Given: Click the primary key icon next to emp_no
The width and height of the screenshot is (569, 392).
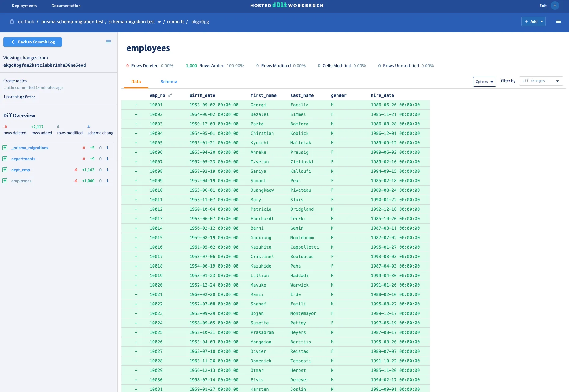Looking at the screenshot, I should pos(170,95).
